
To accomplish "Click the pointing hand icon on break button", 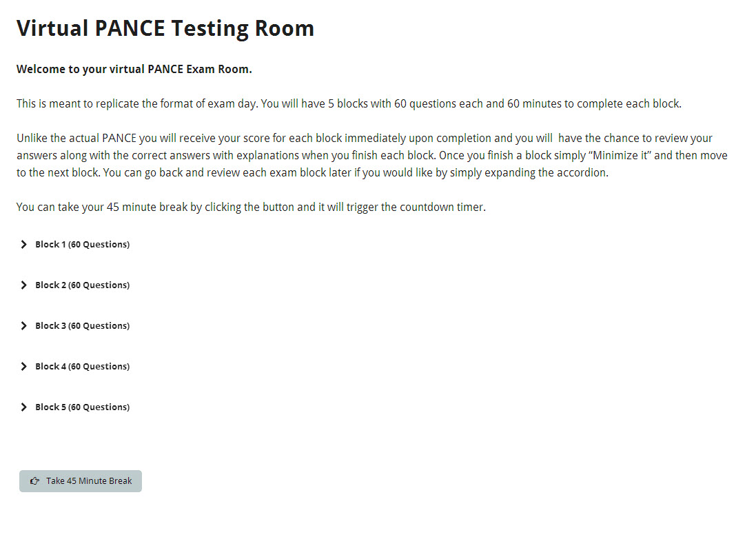I will point(34,481).
